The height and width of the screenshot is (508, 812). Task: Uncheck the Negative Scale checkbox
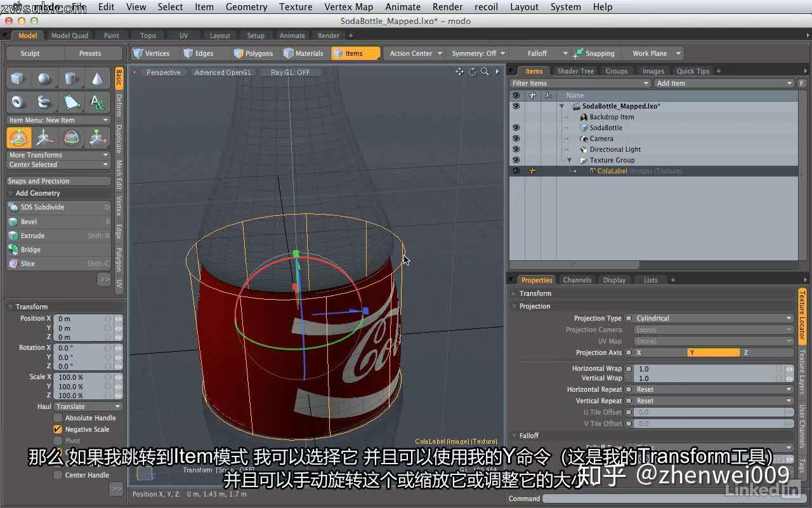(x=58, y=429)
